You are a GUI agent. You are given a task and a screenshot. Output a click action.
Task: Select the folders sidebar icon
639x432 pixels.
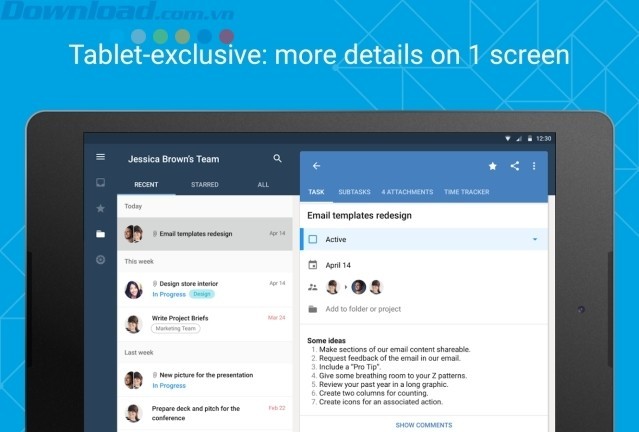tap(100, 234)
